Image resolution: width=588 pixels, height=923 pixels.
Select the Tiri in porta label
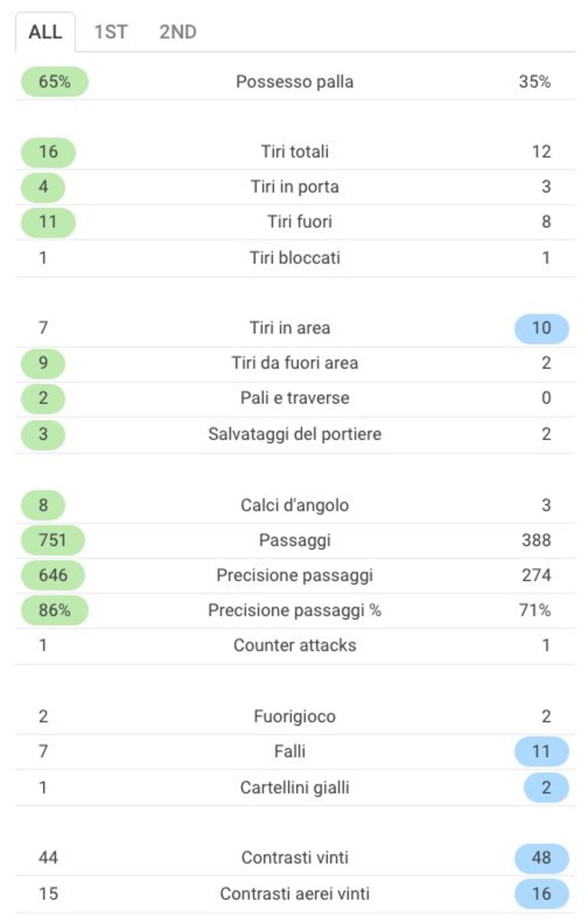click(x=295, y=187)
